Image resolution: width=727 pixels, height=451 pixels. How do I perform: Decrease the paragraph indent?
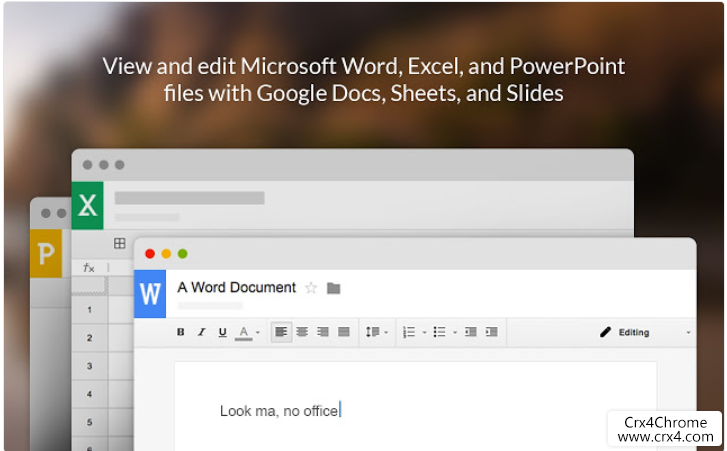[471, 332]
